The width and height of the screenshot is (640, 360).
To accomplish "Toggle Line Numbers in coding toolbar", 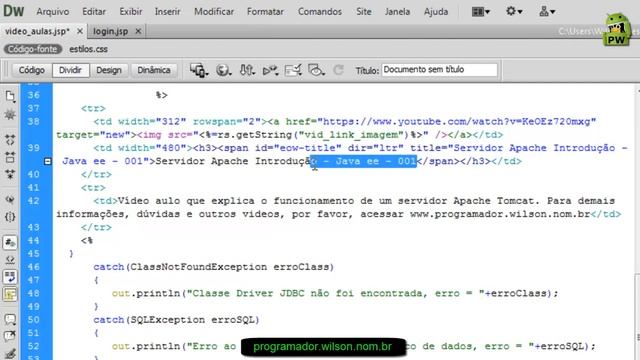I will tap(10, 242).
